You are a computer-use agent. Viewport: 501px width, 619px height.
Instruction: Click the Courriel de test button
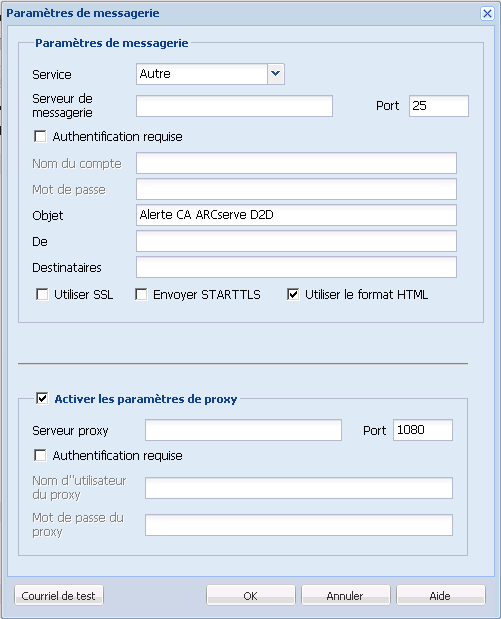pyautogui.click(x=59, y=595)
